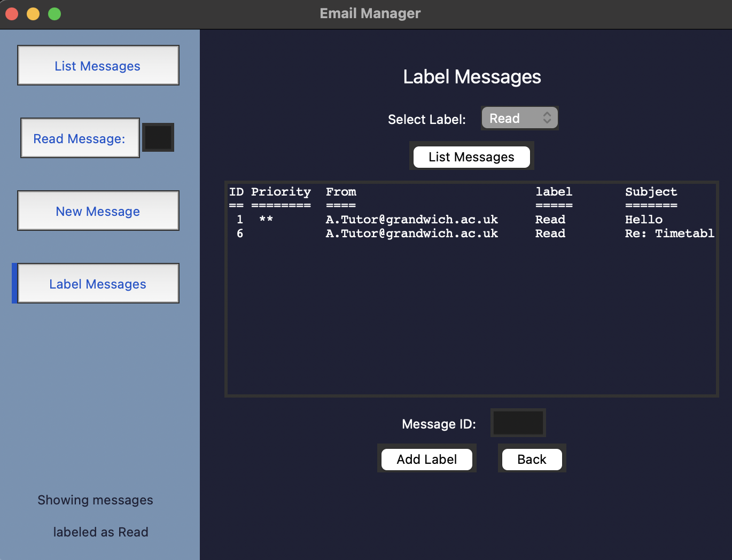Click the Add Label button
The image size is (732, 560).
pyautogui.click(x=427, y=459)
